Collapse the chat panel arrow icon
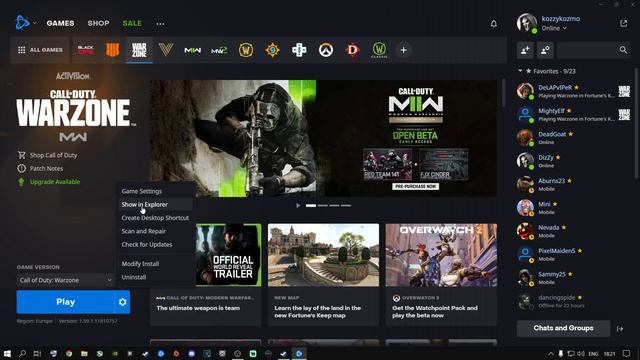The height and width of the screenshot is (360, 640). 620,328
